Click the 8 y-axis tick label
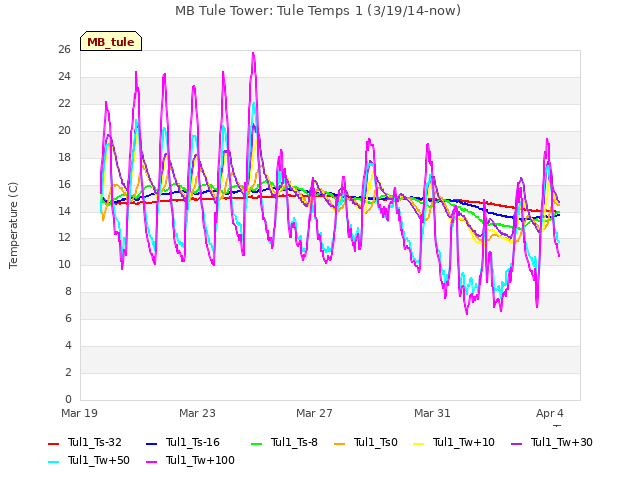640x480 pixels. click(x=68, y=292)
